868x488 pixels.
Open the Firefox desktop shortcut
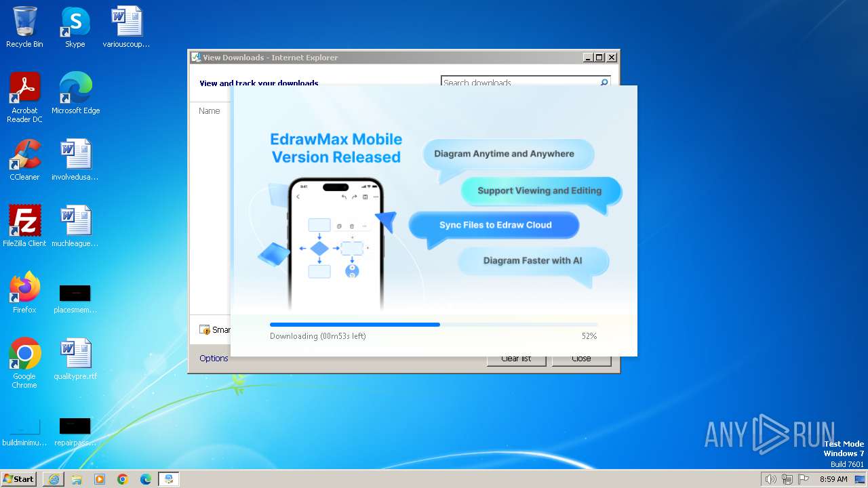(24, 293)
